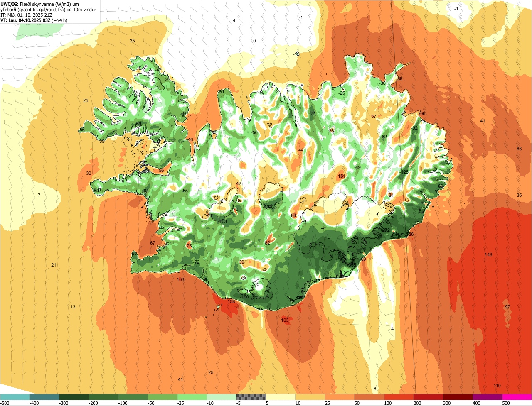Click the map value '-190'

[244, 296]
